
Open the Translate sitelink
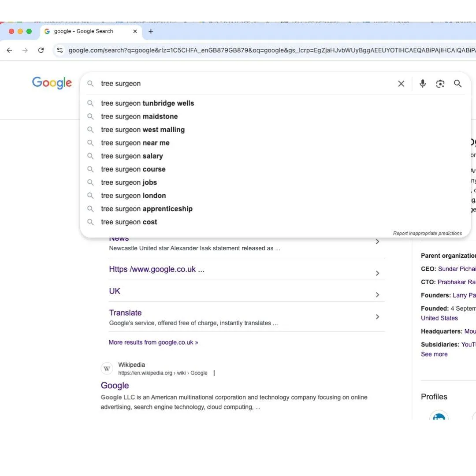[125, 312]
